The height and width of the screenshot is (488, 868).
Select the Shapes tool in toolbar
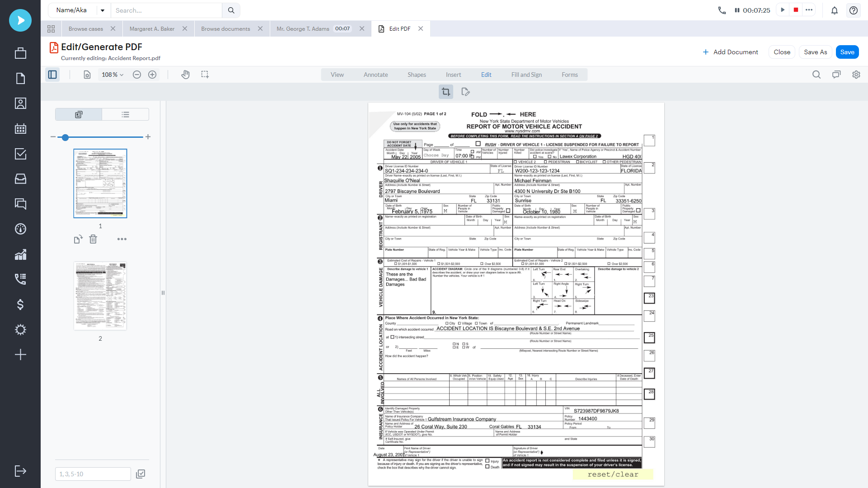click(x=417, y=75)
